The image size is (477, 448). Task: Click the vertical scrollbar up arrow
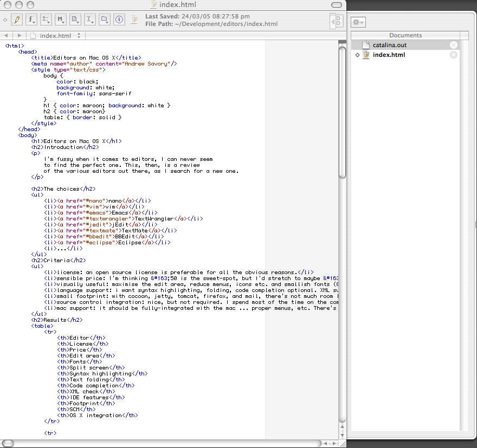(342, 426)
